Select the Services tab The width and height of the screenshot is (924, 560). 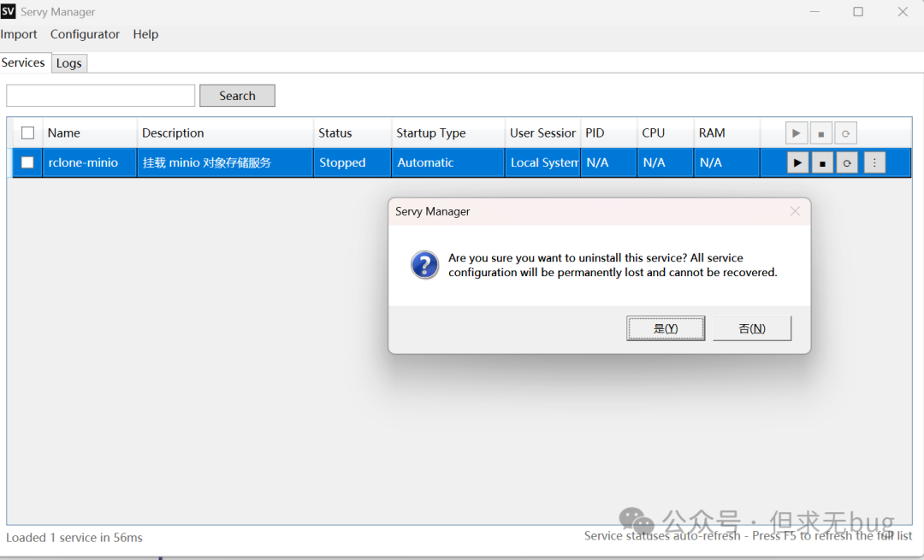tap(23, 62)
